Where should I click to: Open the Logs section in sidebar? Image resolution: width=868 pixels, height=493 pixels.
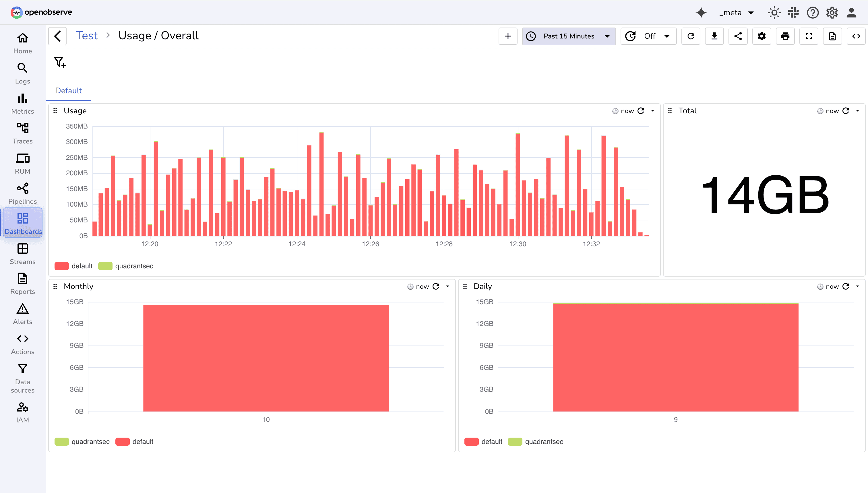(22, 73)
